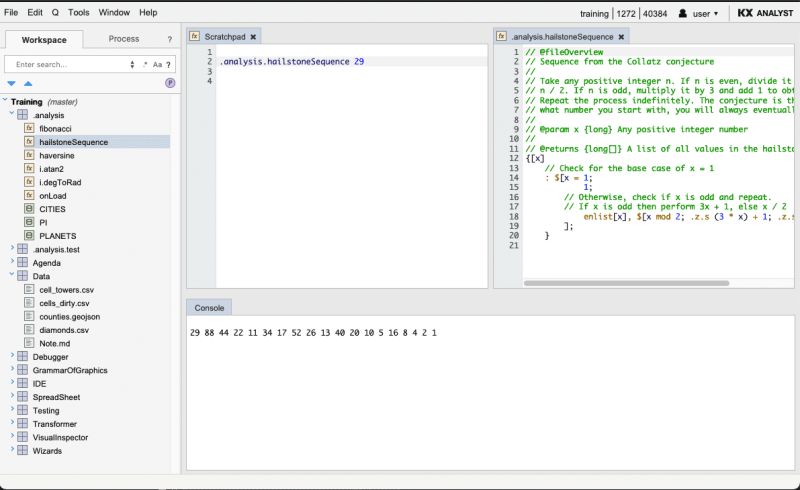Expand the .analysis.test module

click(x=12, y=249)
